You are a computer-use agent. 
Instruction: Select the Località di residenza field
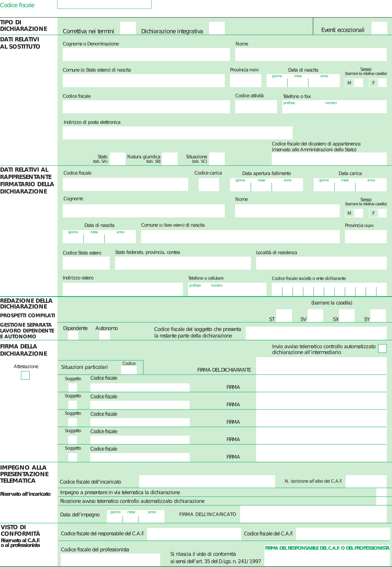coord(321,263)
